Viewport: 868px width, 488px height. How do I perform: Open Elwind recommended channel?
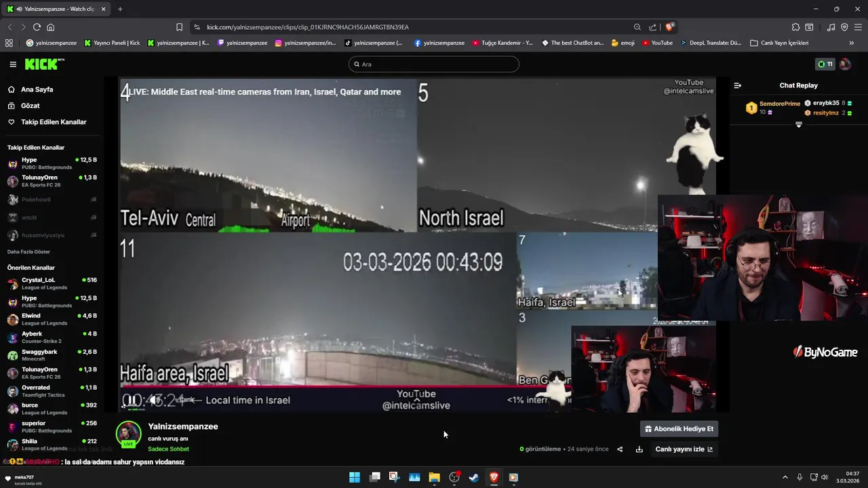click(52, 319)
